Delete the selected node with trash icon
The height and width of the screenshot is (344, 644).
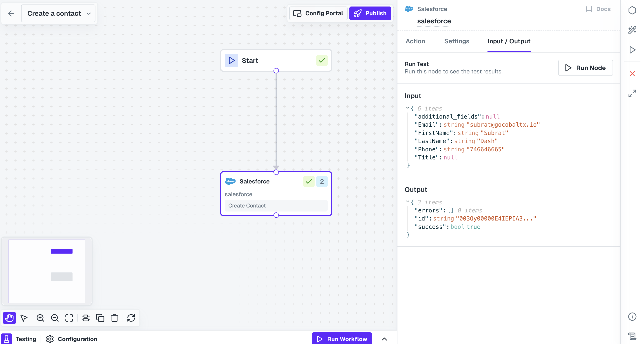point(115,318)
